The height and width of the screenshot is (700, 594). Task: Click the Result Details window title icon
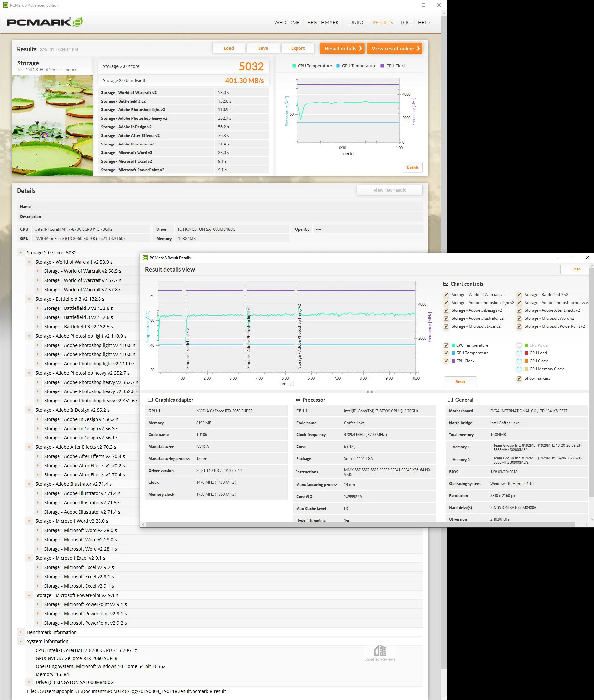point(145,258)
